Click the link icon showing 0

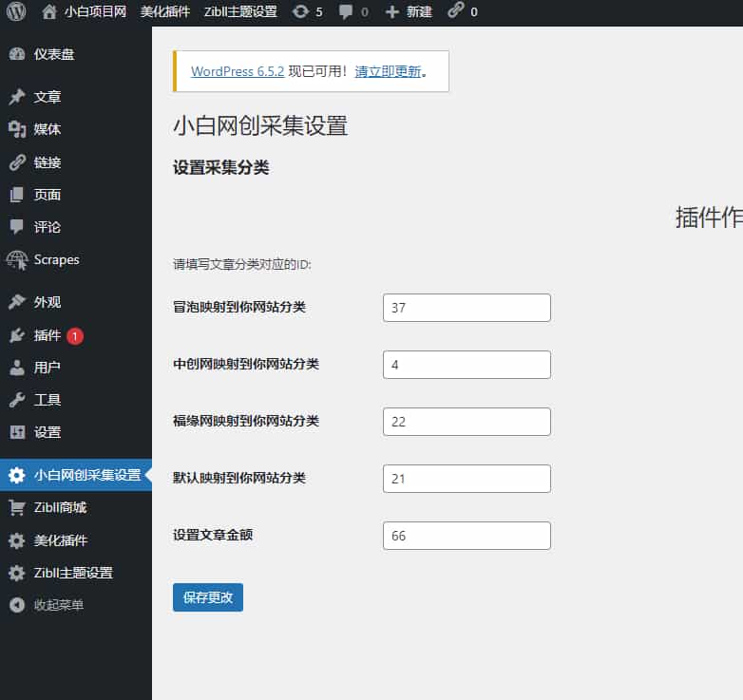pos(456,11)
